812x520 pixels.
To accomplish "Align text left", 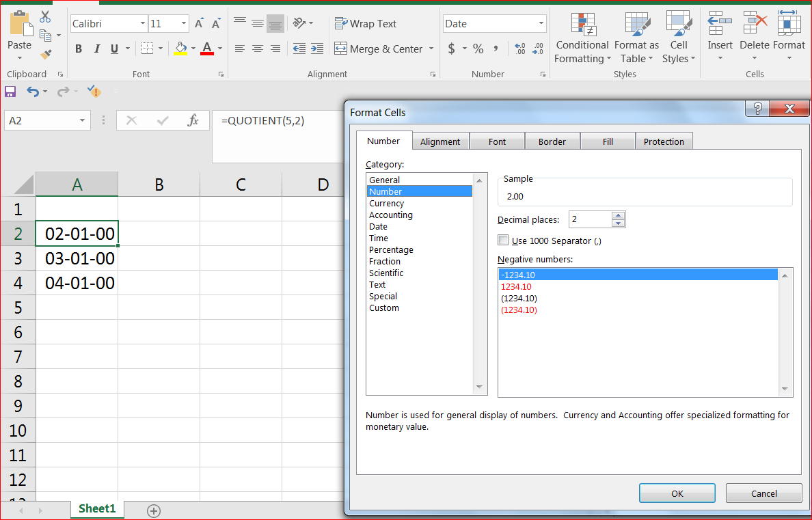I will coord(240,49).
